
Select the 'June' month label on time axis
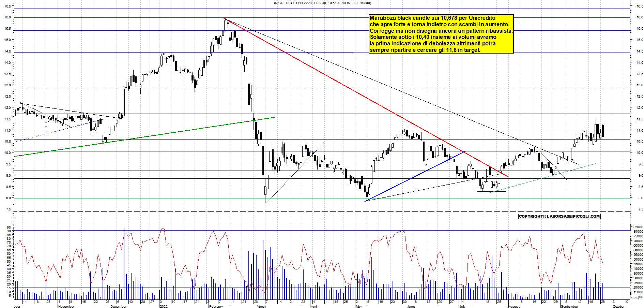coord(411,306)
